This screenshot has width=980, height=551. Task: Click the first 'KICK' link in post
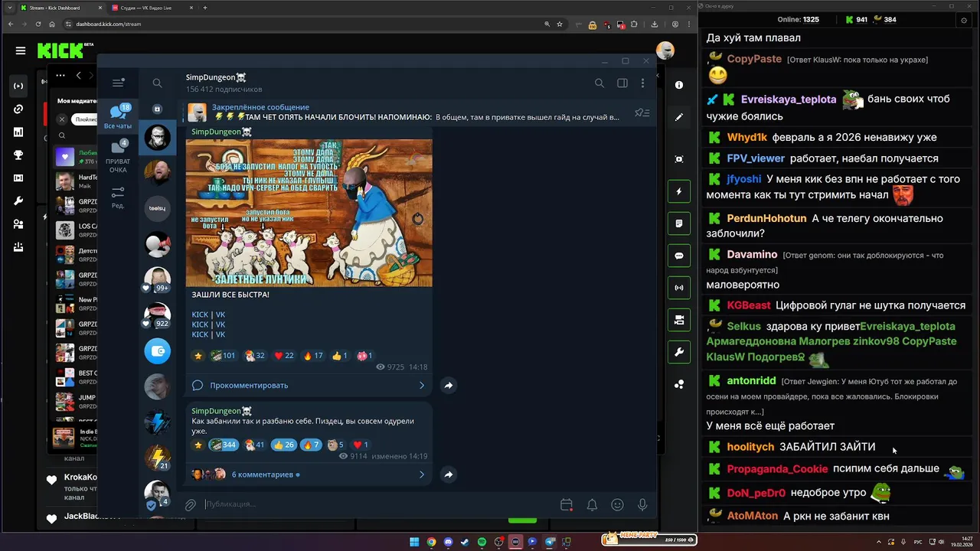(x=200, y=315)
